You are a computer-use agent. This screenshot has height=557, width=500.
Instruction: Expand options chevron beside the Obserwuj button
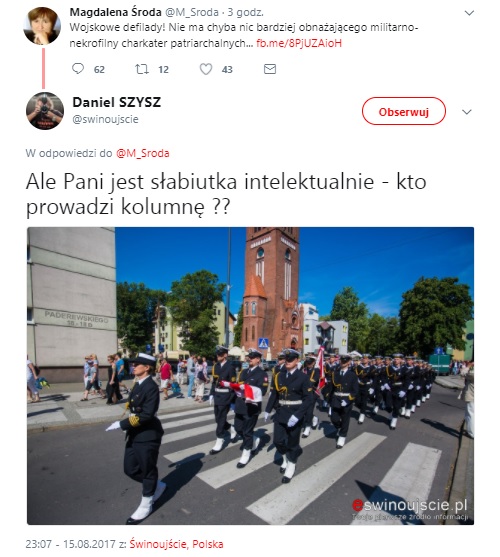(467, 112)
